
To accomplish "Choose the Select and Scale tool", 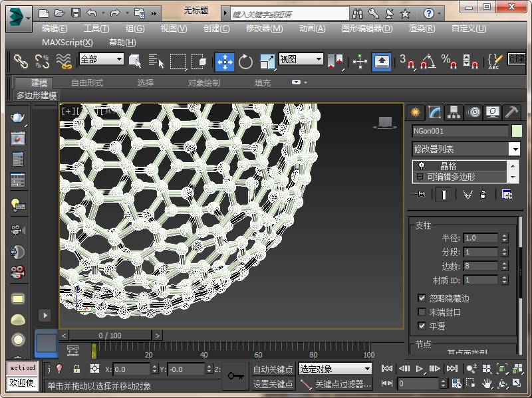I will point(267,62).
